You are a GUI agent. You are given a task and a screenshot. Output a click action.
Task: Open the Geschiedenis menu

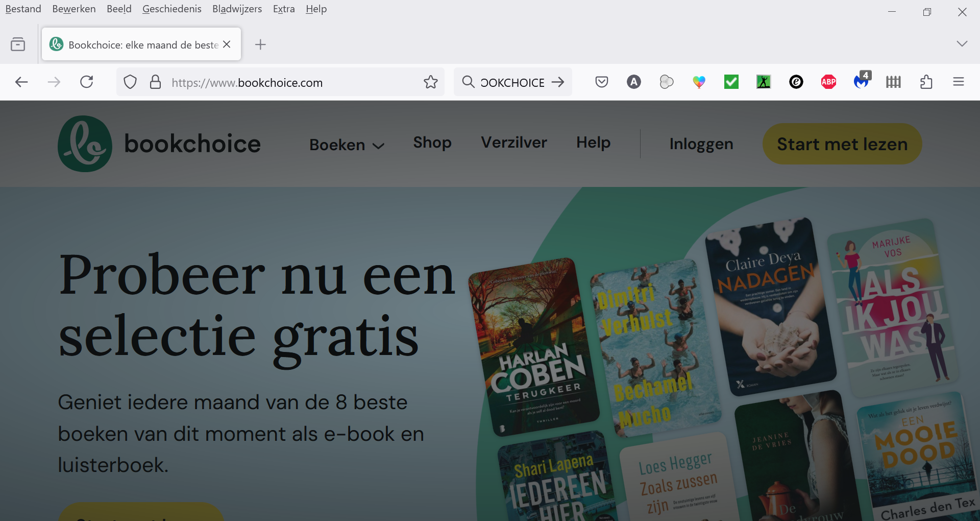pyautogui.click(x=171, y=9)
